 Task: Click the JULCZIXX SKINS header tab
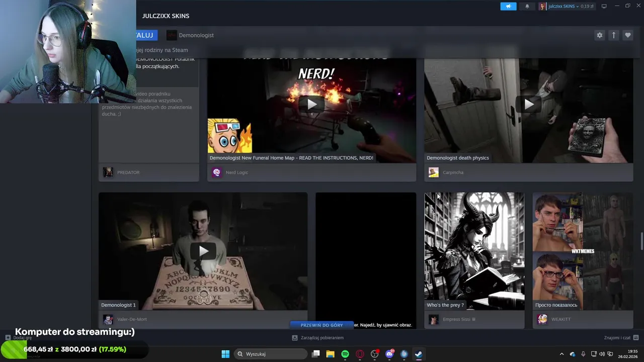click(x=166, y=16)
